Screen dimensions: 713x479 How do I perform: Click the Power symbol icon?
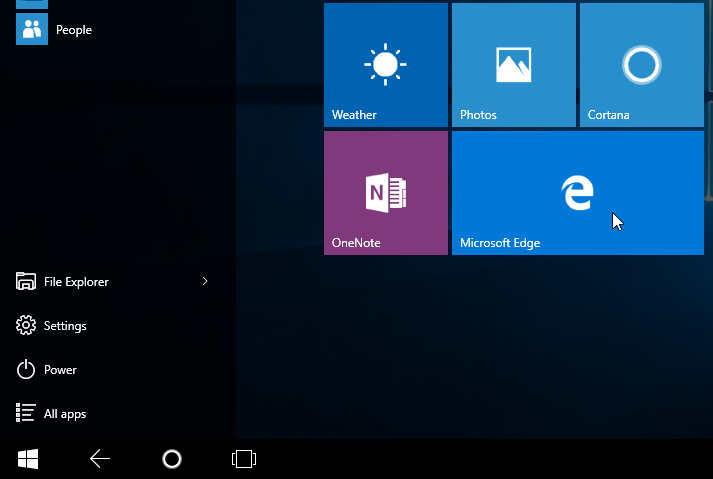25,369
